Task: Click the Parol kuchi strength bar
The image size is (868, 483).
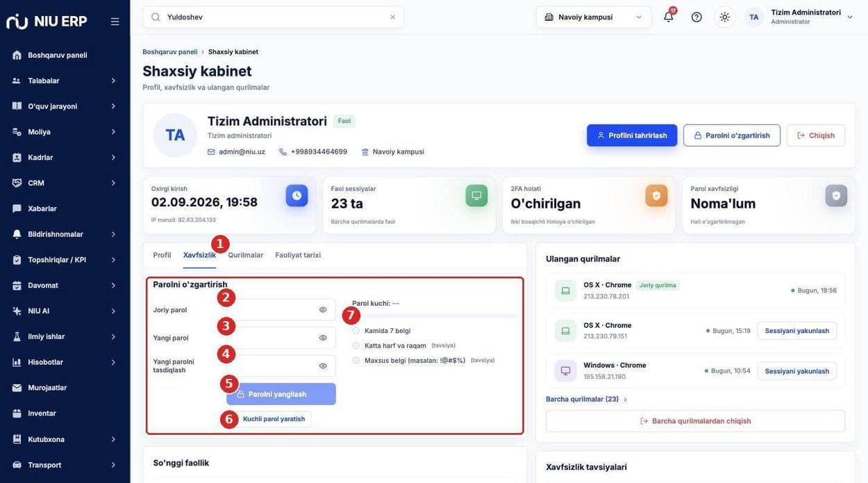Action: 434,316
